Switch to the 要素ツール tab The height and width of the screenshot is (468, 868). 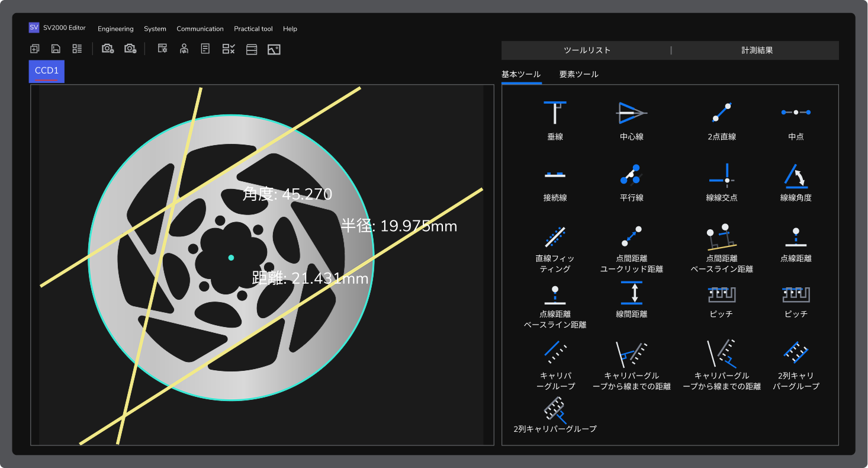click(x=578, y=75)
